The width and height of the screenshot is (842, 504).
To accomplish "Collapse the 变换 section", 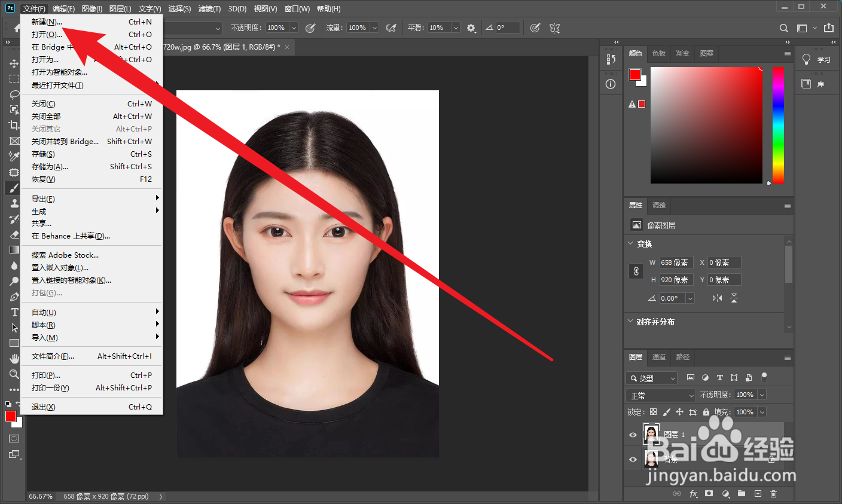I will (x=630, y=244).
